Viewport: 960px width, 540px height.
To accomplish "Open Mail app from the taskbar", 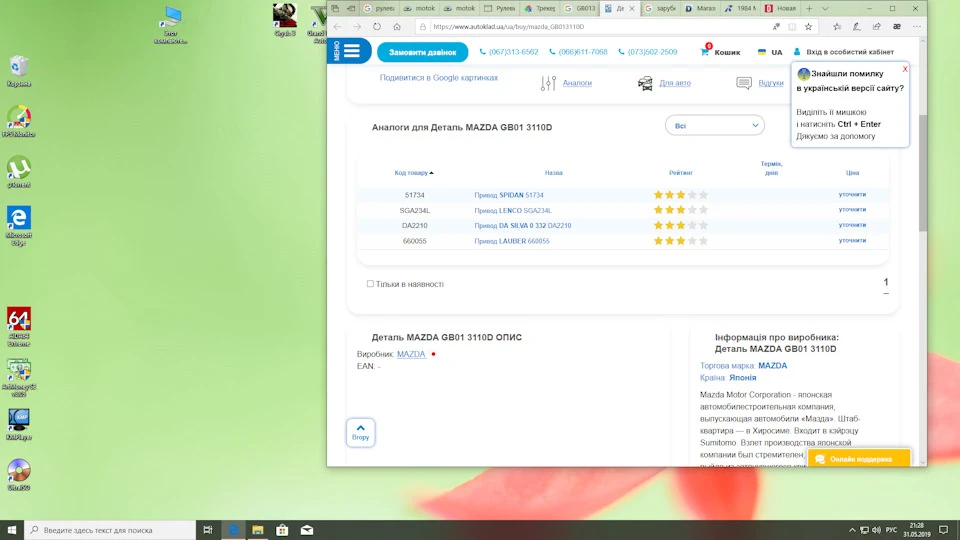I will pos(307,530).
